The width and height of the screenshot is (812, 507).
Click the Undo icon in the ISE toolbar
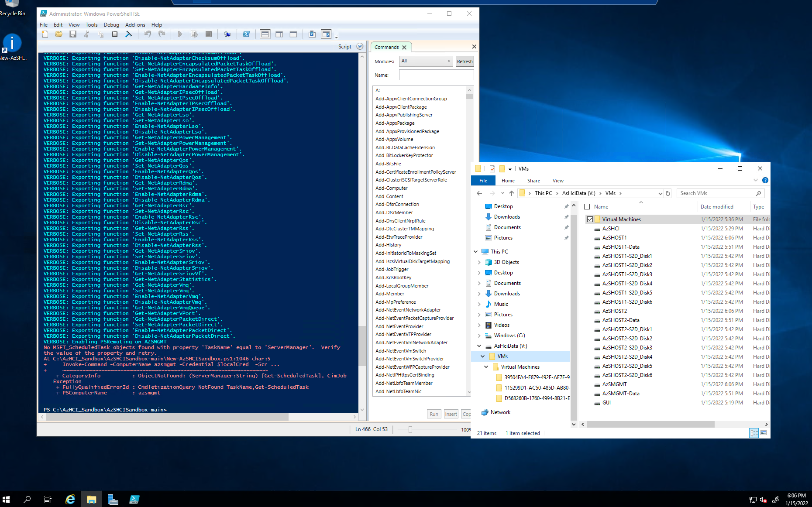pos(148,34)
